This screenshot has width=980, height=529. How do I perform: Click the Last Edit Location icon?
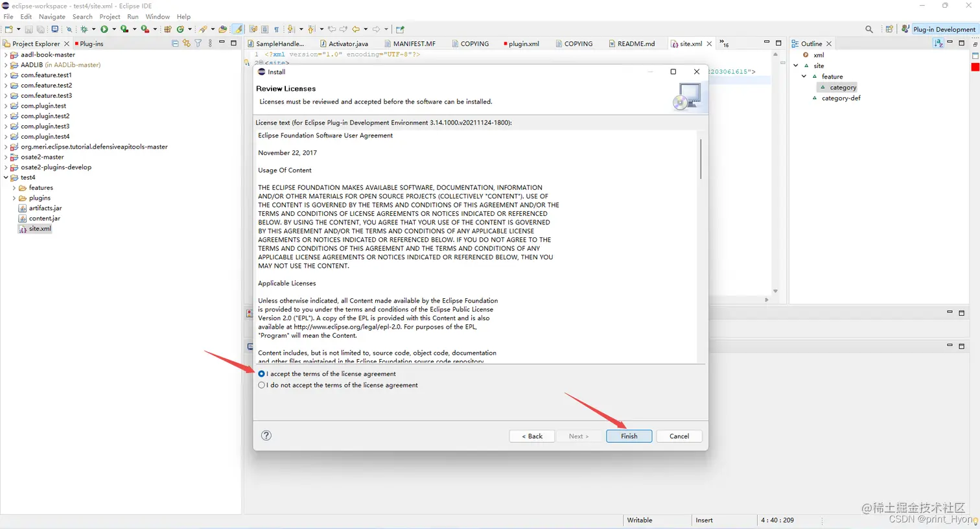tap(332, 29)
